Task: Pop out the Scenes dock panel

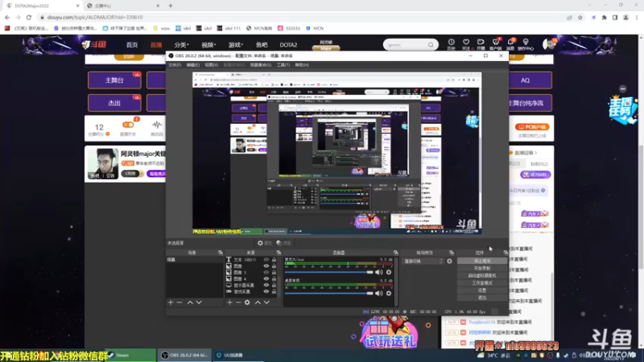Action: point(220,253)
